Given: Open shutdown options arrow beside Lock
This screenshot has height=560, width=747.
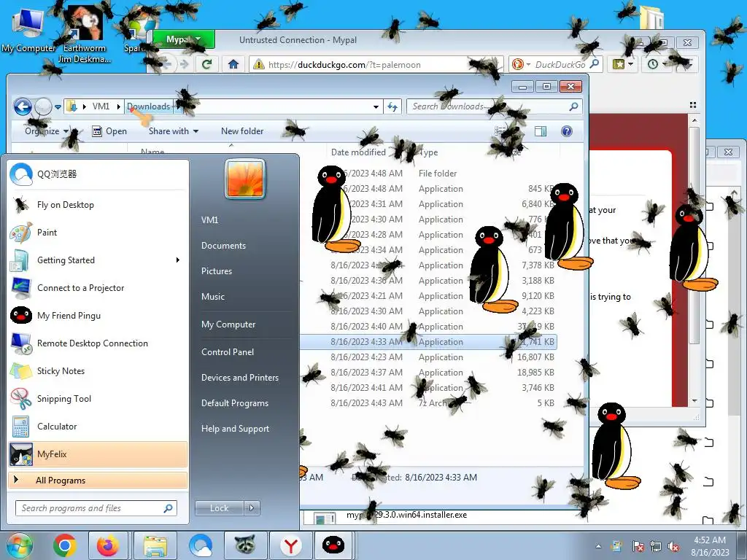Looking at the screenshot, I should pyautogui.click(x=252, y=508).
